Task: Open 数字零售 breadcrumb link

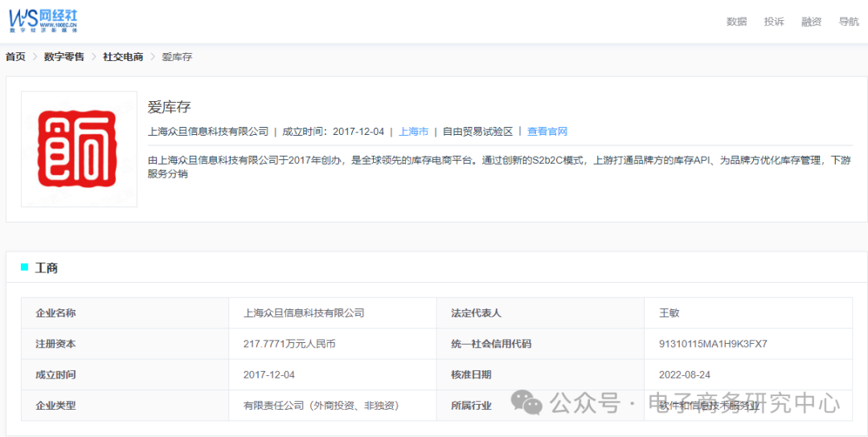Action: click(x=64, y=56)
